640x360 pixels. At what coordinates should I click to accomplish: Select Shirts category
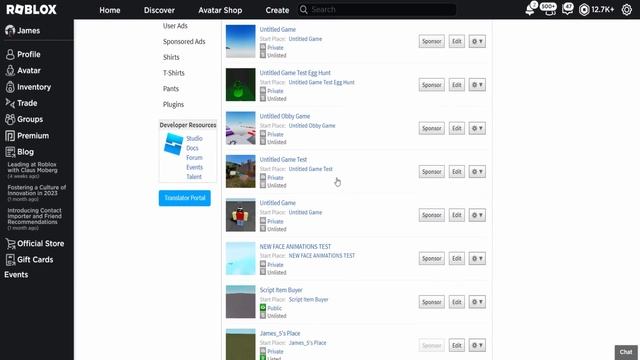point(171,57)
